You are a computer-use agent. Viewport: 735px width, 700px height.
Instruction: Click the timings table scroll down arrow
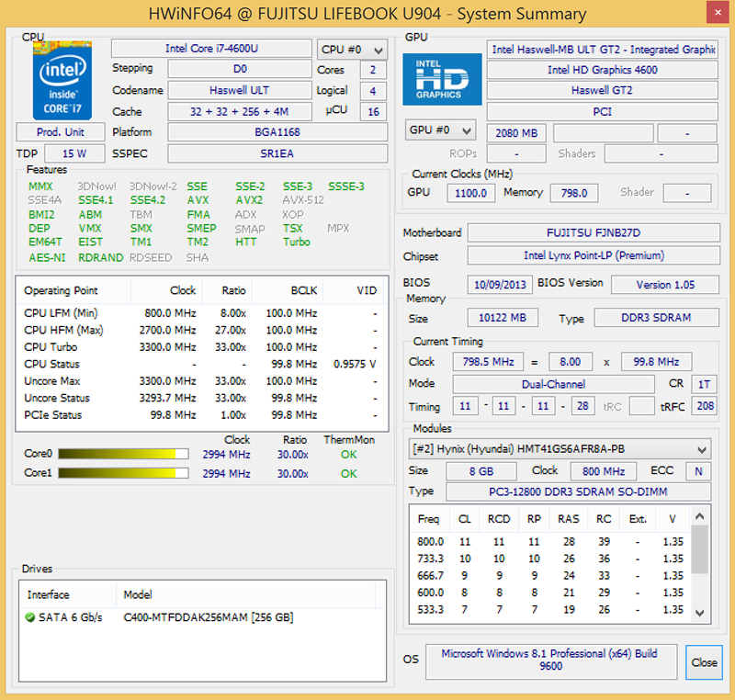699,613
